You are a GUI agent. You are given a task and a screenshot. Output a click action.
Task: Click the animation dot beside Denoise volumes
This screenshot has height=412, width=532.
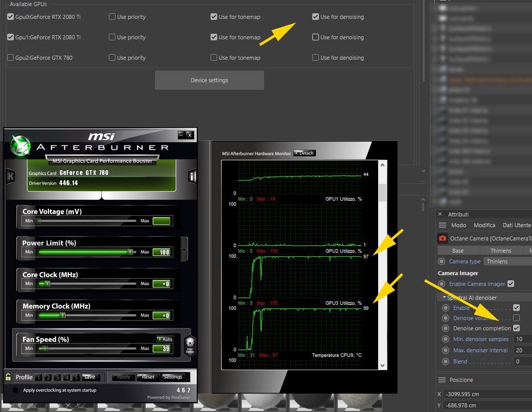pos(446,318)
